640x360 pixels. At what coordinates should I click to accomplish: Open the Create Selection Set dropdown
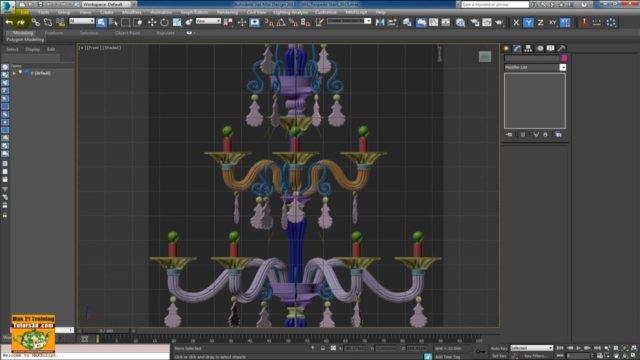click(x=349, y=21)
